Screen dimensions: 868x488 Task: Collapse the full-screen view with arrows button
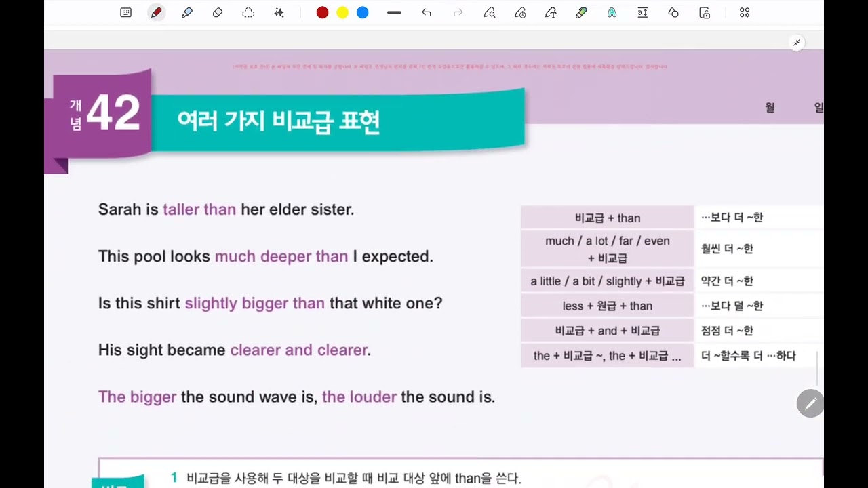[x=797, y=43]
